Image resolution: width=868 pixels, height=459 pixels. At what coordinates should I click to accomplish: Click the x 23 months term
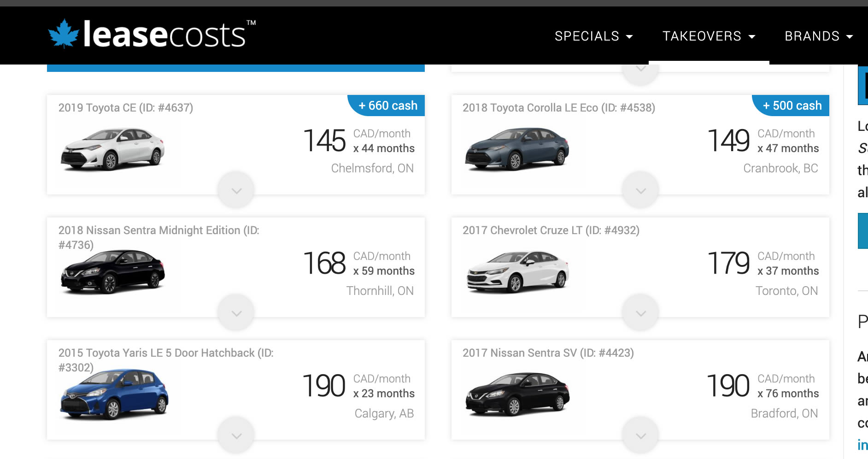(384, 394)
